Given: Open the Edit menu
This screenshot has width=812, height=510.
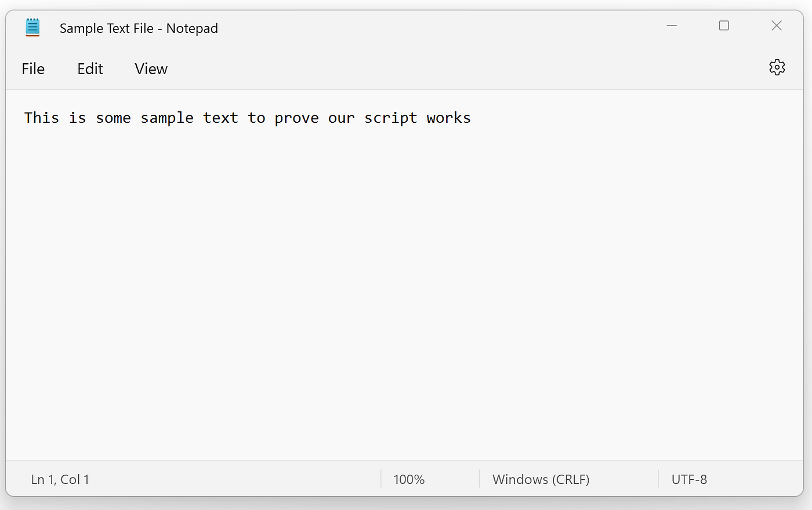Looking at the screenshot, I should [90, 69].
